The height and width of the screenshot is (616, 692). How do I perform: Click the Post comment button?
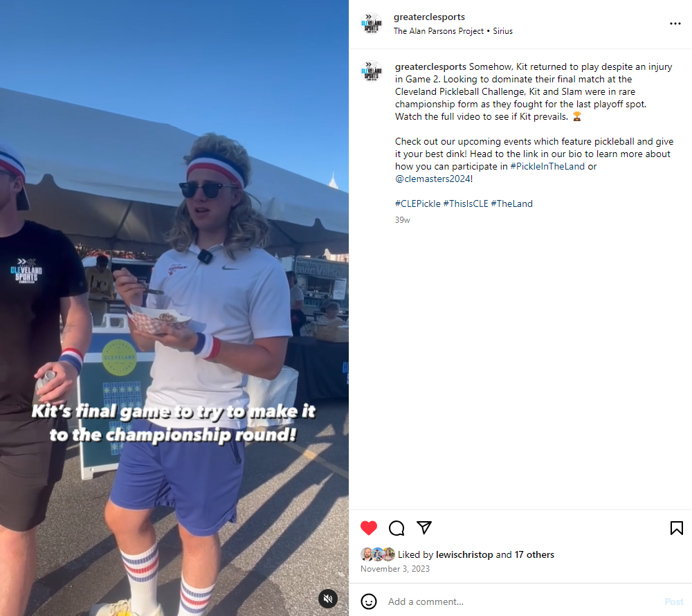pyautogui.click(x=673, y=601)
